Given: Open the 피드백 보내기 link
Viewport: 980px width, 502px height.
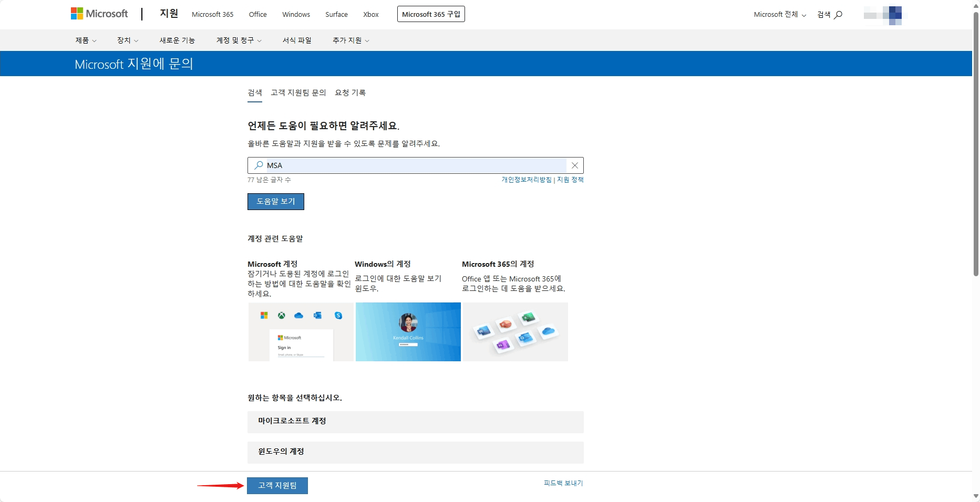Looking at the screenshot, I should pos(563,483).
